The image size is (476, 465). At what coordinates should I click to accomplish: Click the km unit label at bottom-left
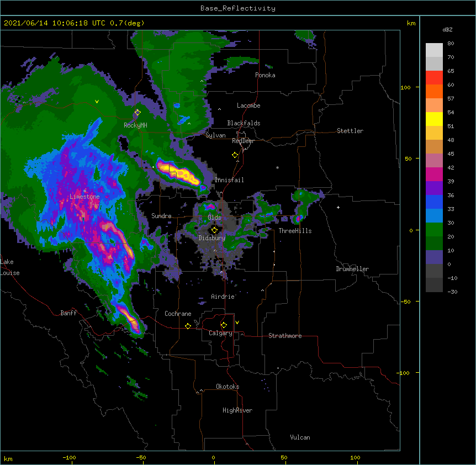click(8, 459)
